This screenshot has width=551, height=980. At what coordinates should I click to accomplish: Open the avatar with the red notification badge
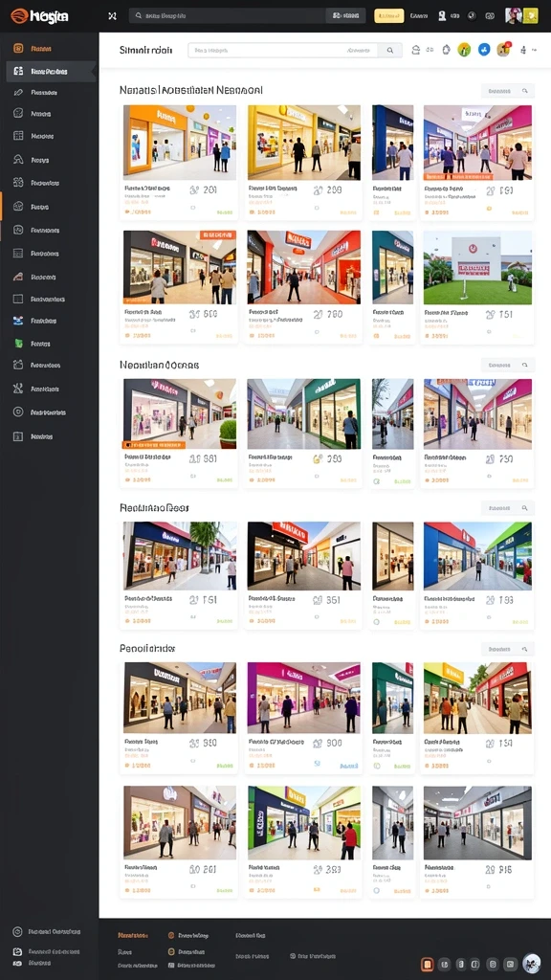pyautogui.click(x=503, y=50)
